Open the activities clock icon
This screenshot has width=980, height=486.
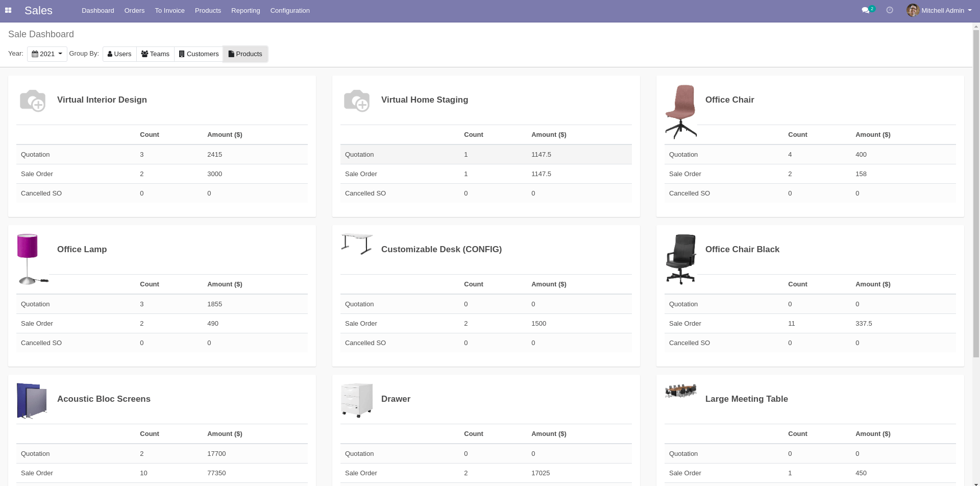pyautogui.click(x=890, y=10)
